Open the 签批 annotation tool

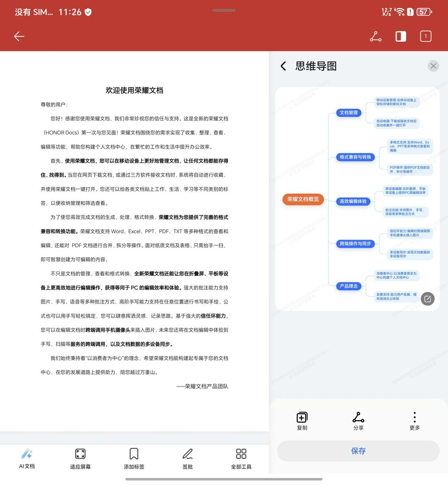188,459
